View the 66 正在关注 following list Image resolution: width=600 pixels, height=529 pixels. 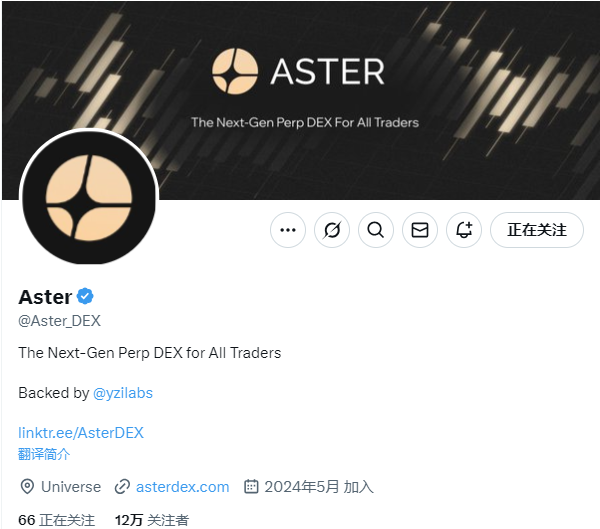pos(56,520)
